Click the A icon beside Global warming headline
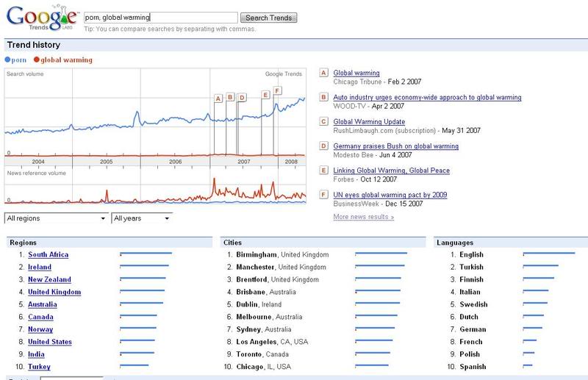The height and width of the screenshot is (380, 588). pyautogui.click(x=323, y=73)
